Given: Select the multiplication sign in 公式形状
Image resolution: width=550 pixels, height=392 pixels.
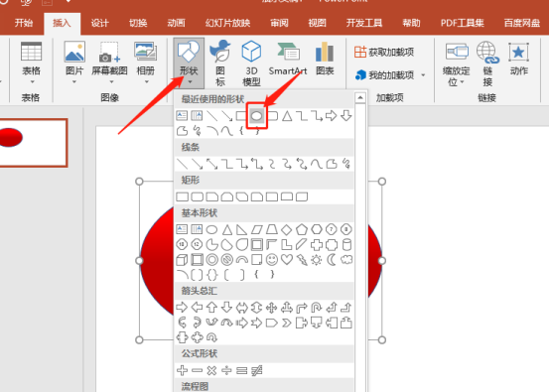Looking at the screenshot, I should click(211, 370).
